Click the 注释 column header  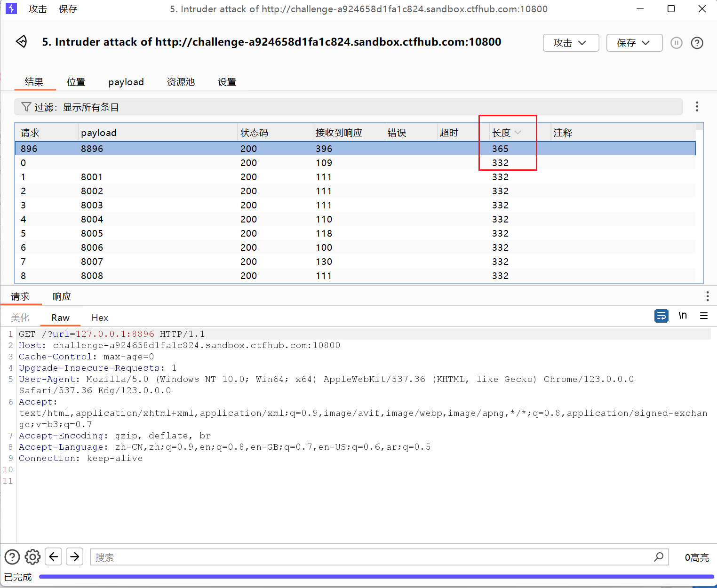[623, 133]
